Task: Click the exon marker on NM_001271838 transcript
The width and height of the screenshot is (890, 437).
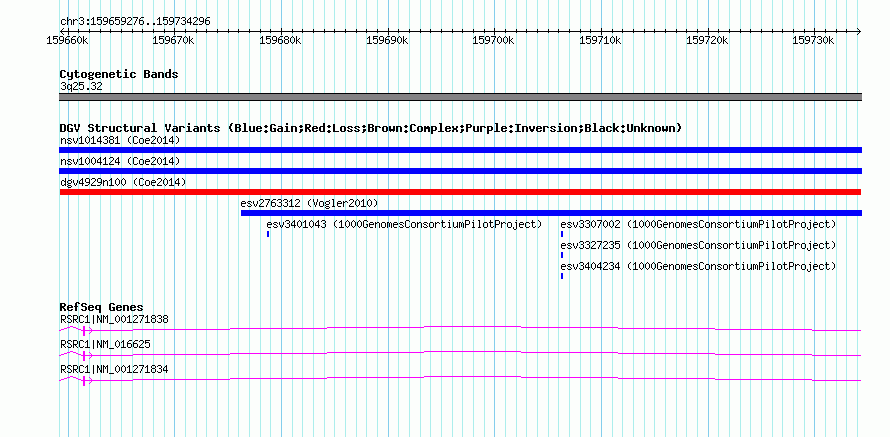Action: 83,330
